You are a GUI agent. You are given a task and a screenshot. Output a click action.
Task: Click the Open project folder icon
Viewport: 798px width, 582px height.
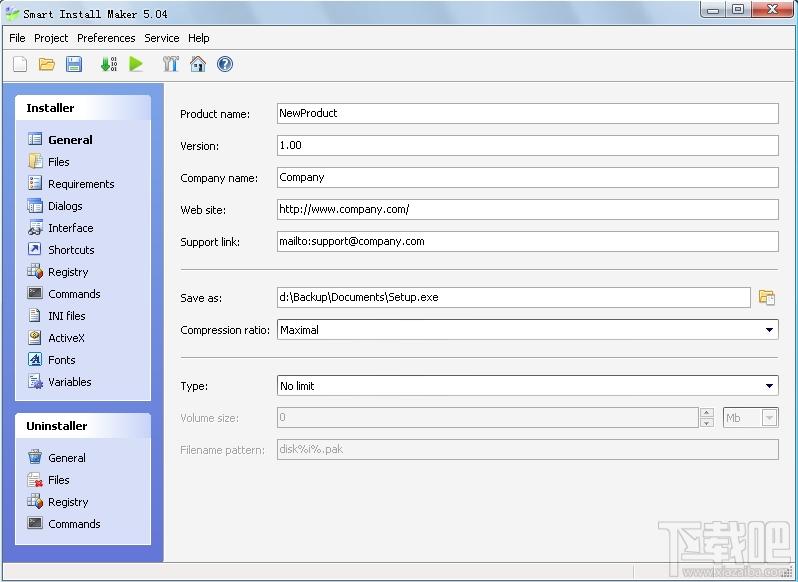tap(47, 64)
